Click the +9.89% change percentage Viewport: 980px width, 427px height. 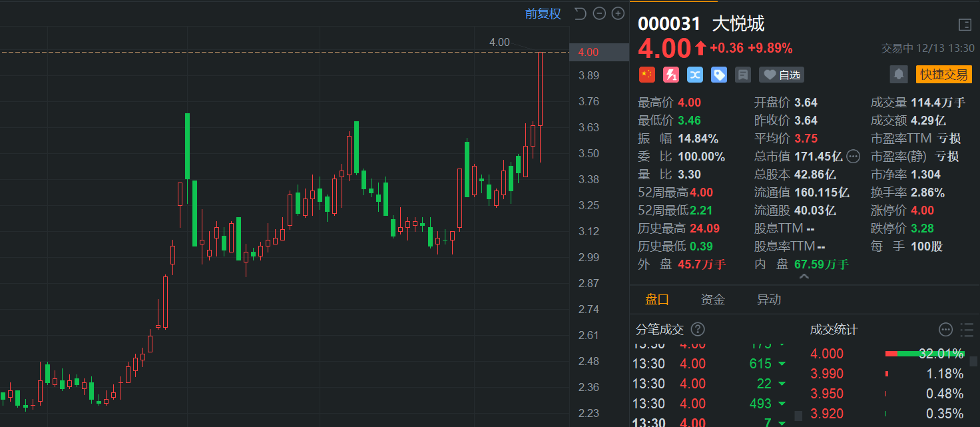(770, 48)
